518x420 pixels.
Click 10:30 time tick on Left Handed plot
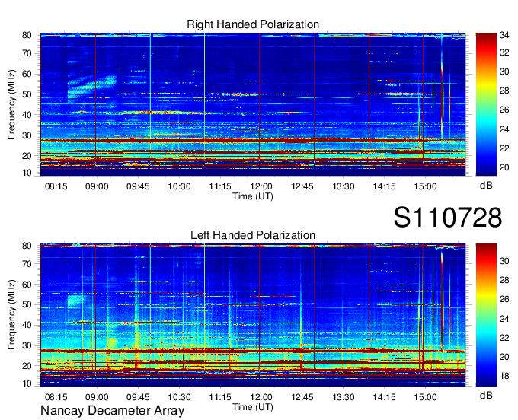(179, 397)
